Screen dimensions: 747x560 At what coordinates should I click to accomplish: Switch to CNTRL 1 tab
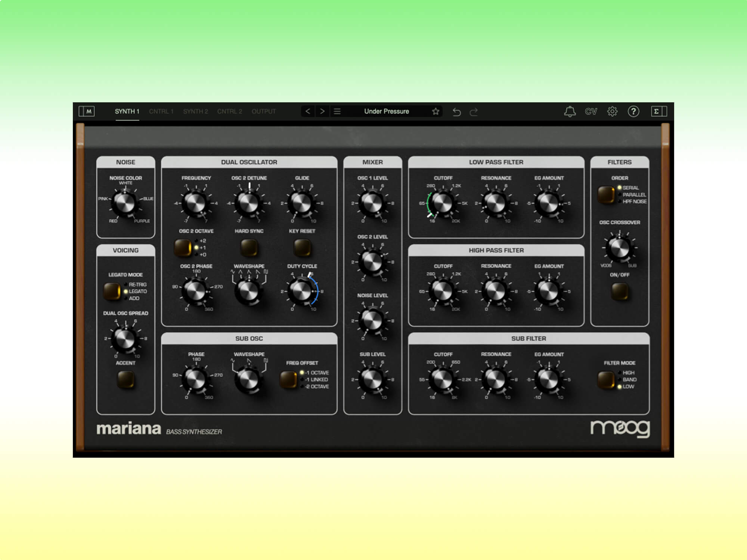pos(161,111)
